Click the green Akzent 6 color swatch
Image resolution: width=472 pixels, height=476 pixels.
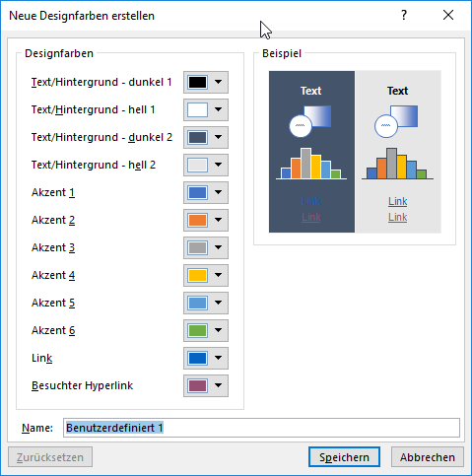[197, 330]
